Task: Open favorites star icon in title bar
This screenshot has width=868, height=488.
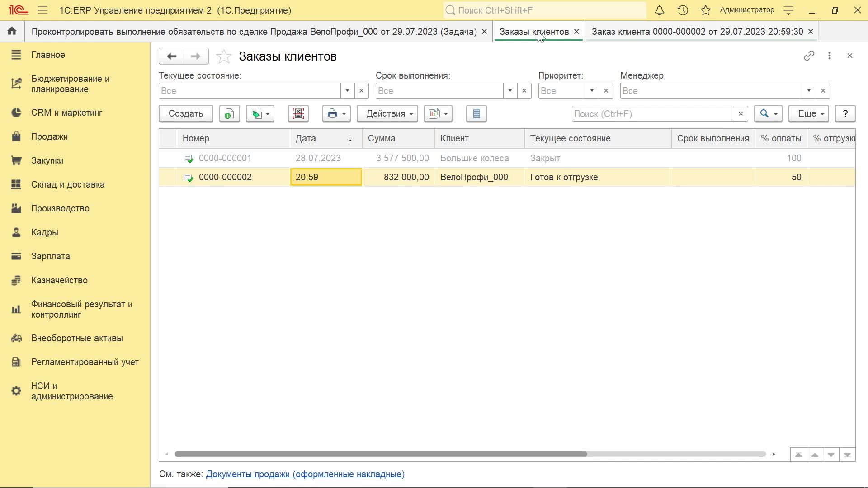Action: pos(706,10)
